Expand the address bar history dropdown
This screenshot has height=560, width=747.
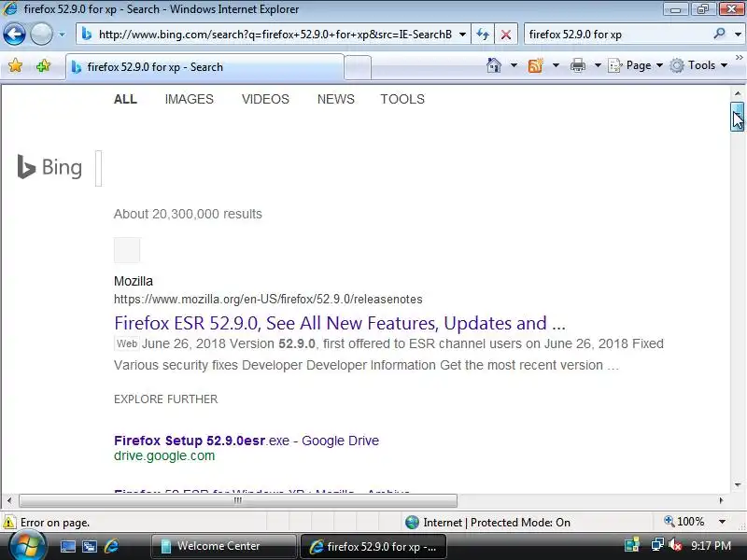click(462, 35)
